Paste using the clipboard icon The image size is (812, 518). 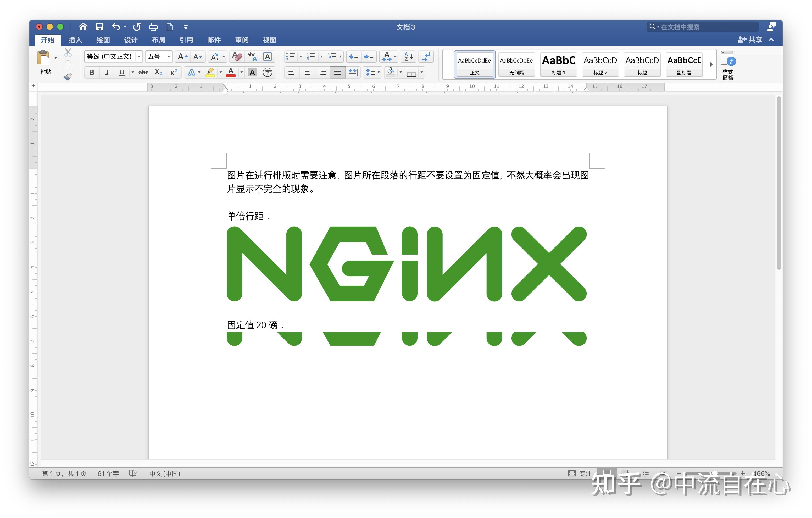(x=43, y=58)
